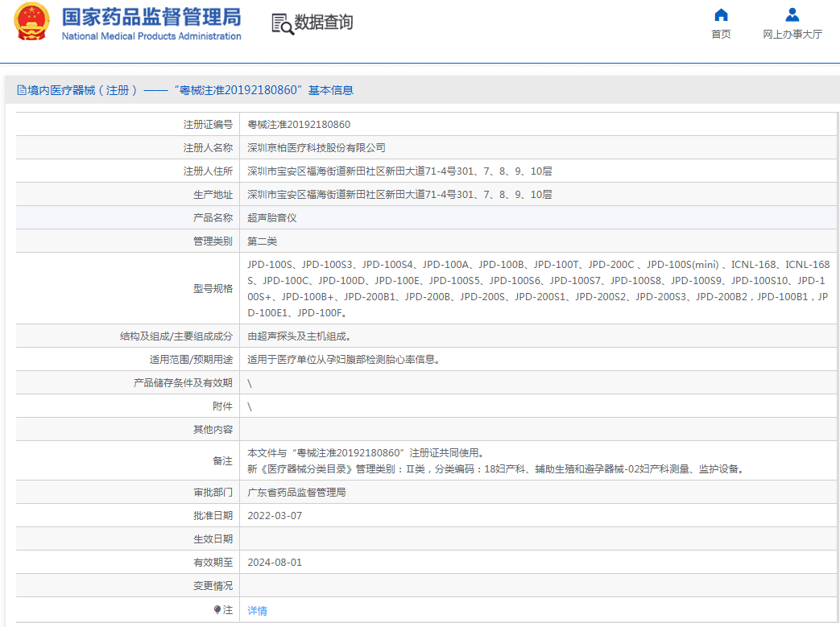The height and width of the screenshot is (627, 840).
Task: Click the 数据查询 magnifier icon
Action: coord(282,24)
